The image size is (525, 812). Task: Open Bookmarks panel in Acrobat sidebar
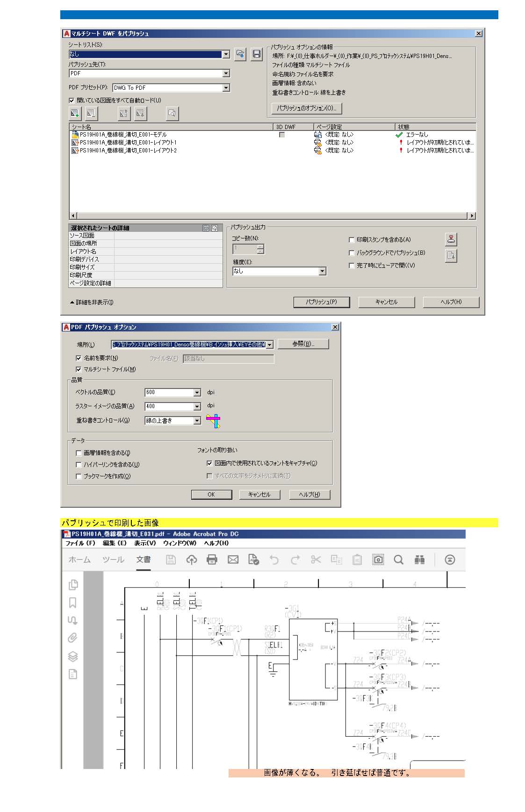pyautogui.click(x=73, y=603)
